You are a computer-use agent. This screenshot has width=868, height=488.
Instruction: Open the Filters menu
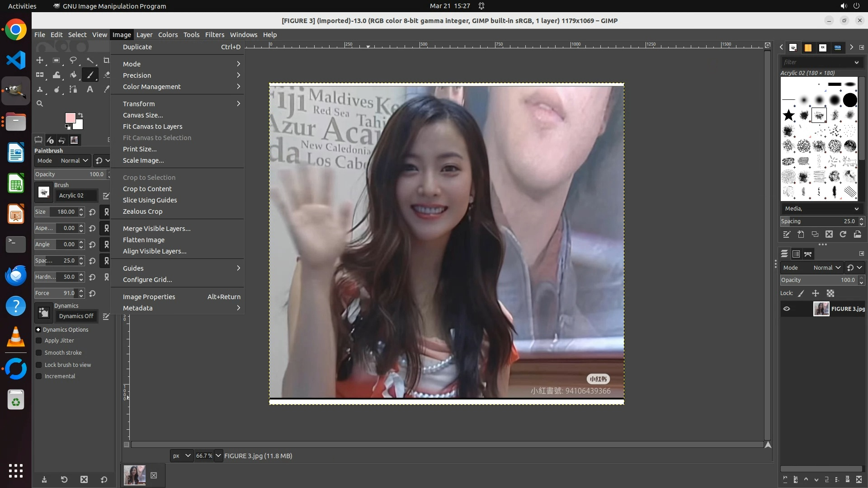(x=214, y=35)
